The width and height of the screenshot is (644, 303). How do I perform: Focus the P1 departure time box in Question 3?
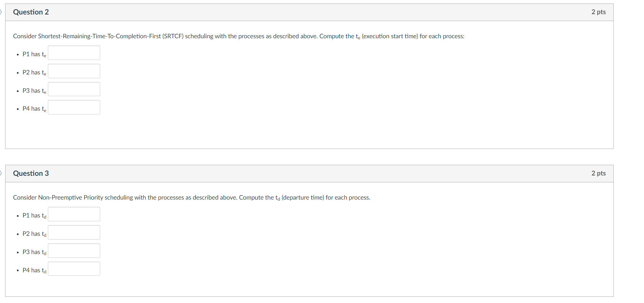point(74,214)
